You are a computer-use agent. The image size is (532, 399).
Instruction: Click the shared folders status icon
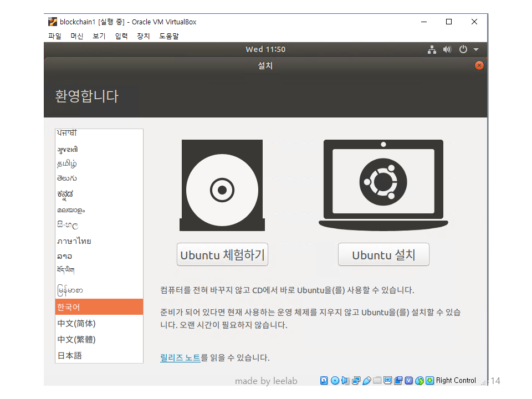(x=377, y=380)
